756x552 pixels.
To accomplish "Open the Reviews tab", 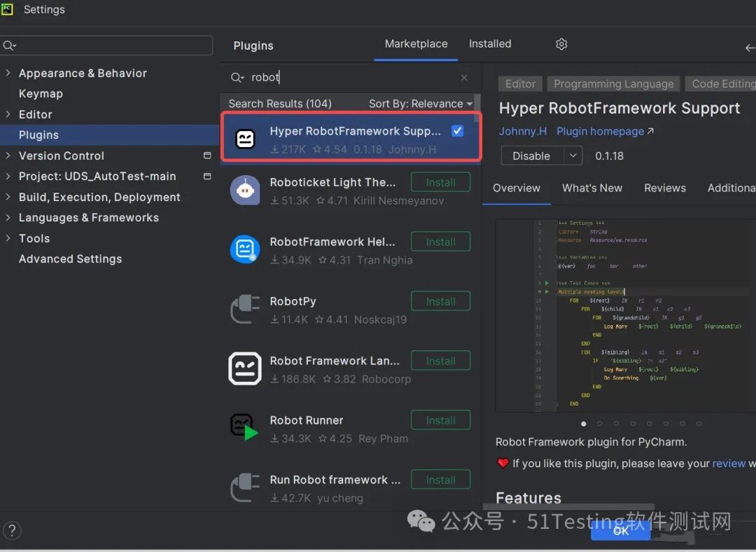I will [665, 188].
